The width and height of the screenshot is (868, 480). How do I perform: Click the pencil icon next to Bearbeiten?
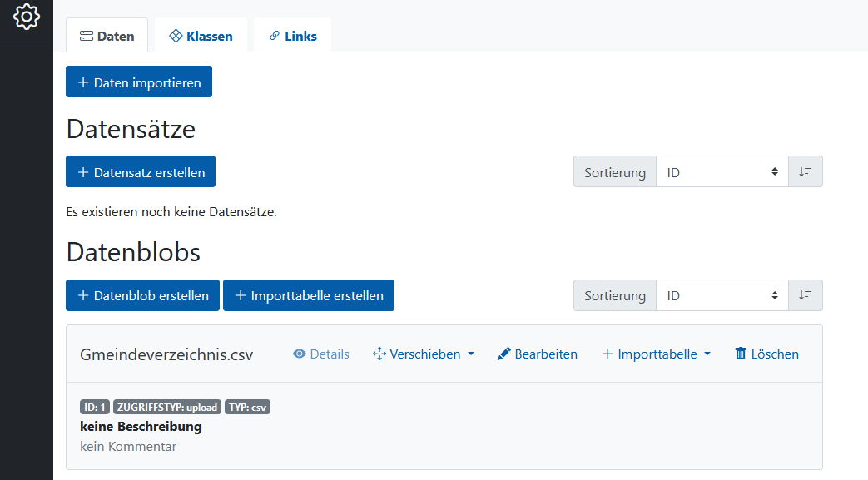click(503, 354)
